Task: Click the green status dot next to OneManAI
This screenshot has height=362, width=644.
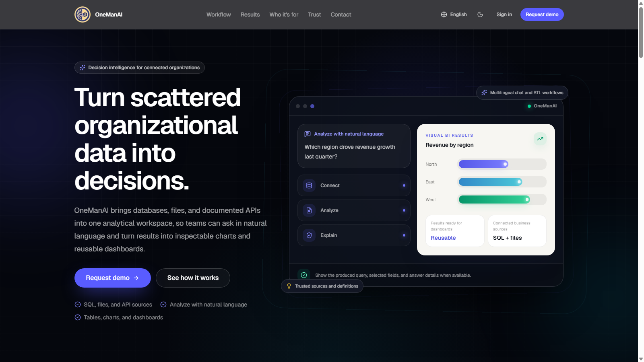Action: 529,106
